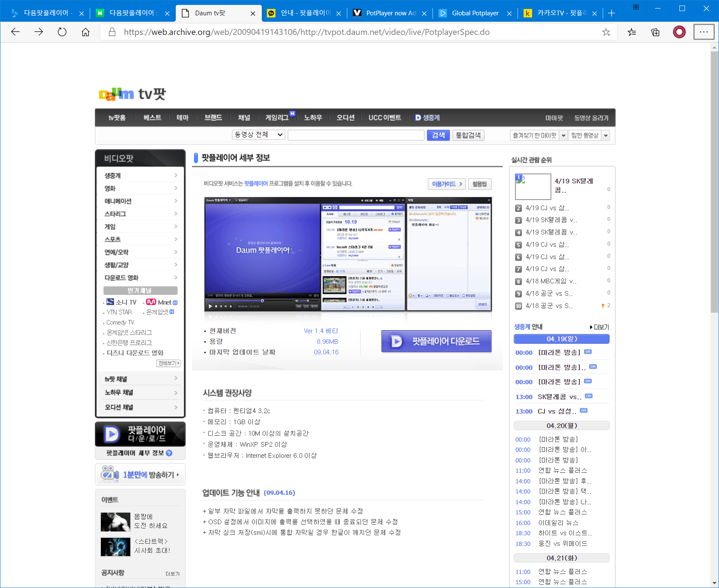Screen dimensions: 719x588
Task: Click the 몸짱에 도전 하세요 event thumbnail
Action: (x=115, y=522)
